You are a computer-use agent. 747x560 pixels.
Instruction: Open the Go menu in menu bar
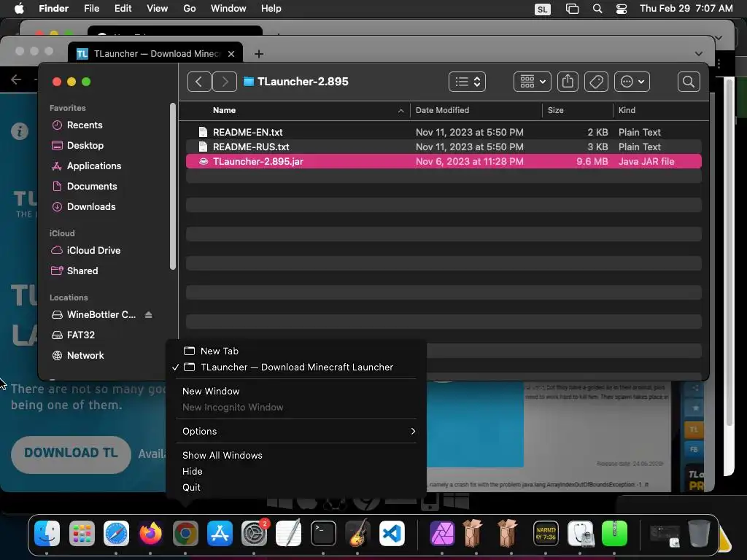(190, 9)
